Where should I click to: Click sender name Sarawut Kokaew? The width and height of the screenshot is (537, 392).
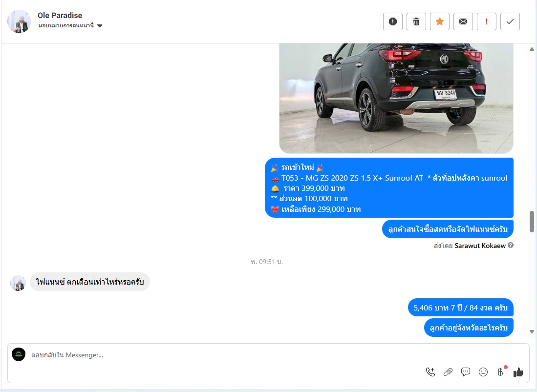pyautogui.click(x=480, y=246)
